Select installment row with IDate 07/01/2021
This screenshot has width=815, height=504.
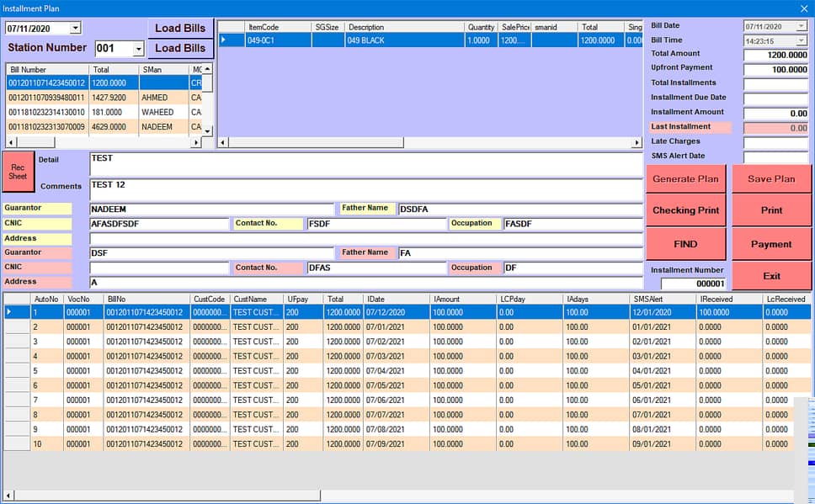click(407, 327)
